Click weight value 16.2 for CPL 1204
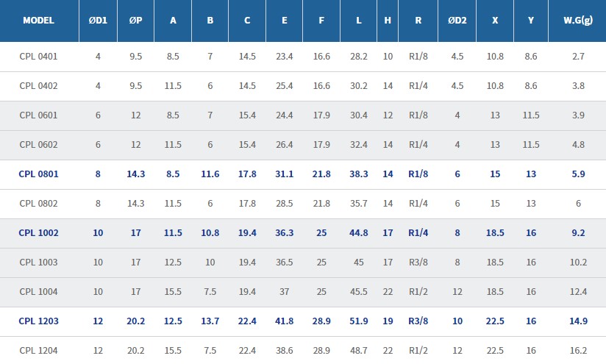 [x=578, y=351]
